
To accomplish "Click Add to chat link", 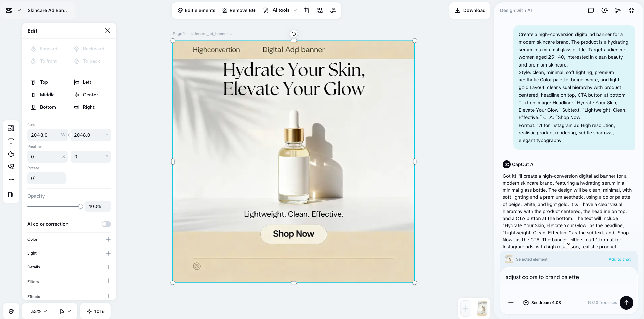I will coord(619,259).
